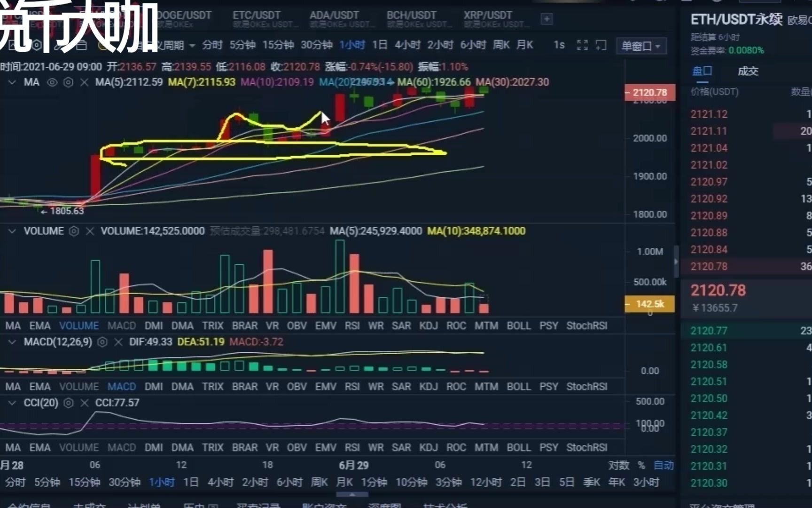Collapse side panel using divider arrow

click(676, 262)
